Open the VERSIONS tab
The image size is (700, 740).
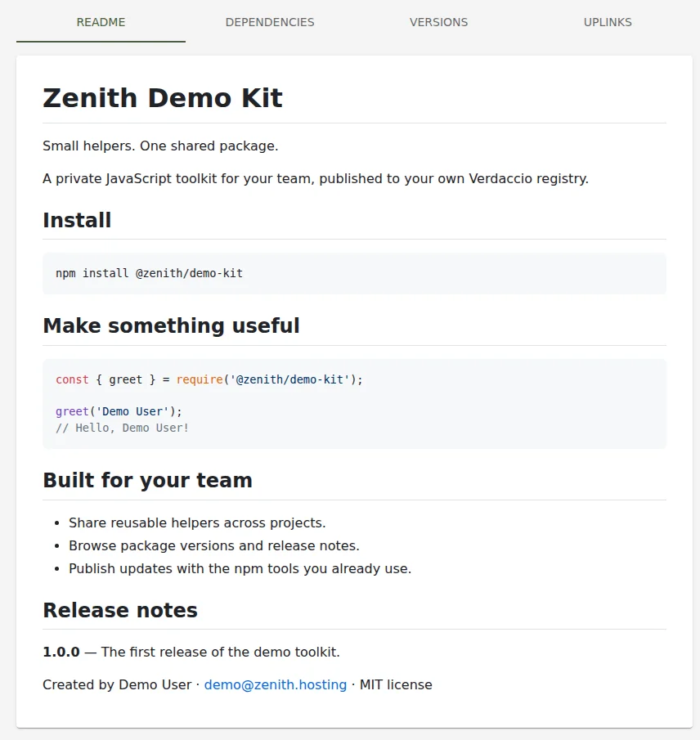coord(438,22)
